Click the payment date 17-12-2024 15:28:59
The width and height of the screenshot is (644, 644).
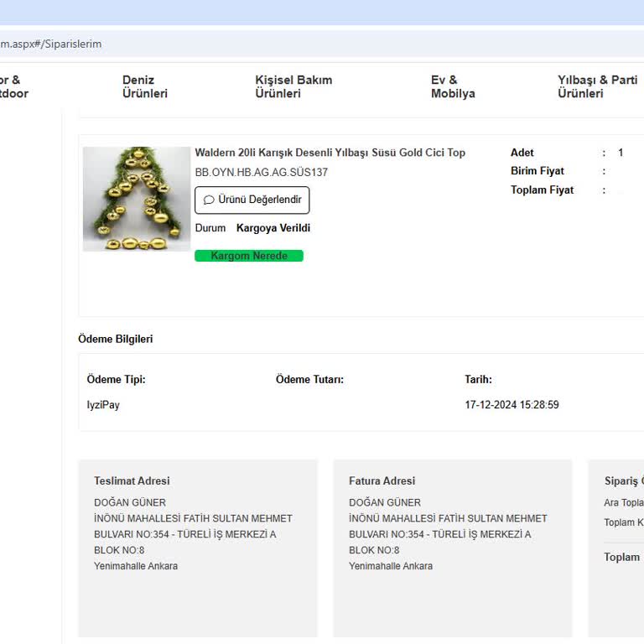coord(512,405)
